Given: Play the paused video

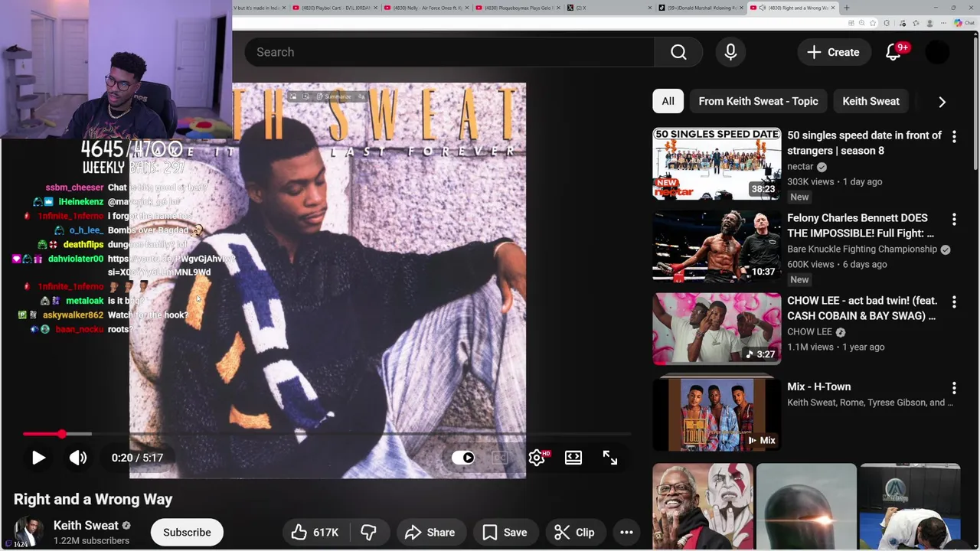Looking at the screenshot, I should [38, 458].
